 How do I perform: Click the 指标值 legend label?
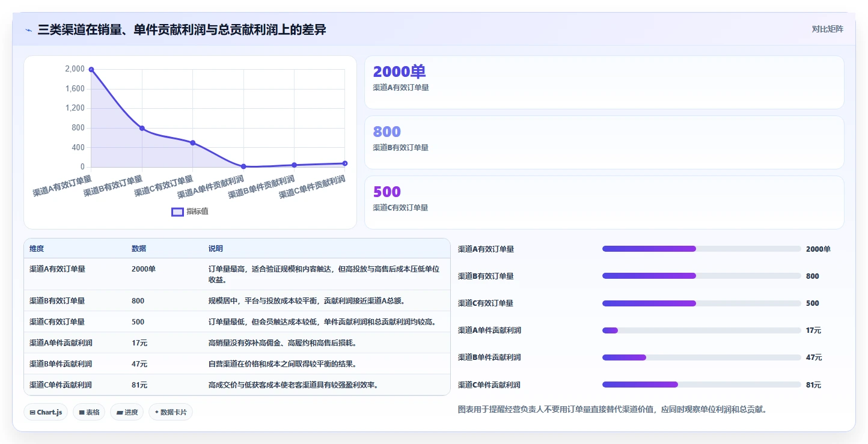point(197,211)
